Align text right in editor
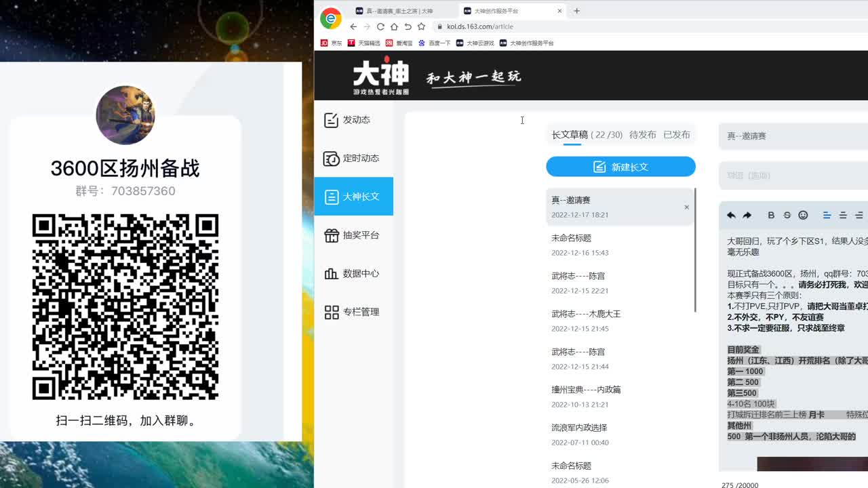This screenshot has height=488, width=868. tap(859, 215)
